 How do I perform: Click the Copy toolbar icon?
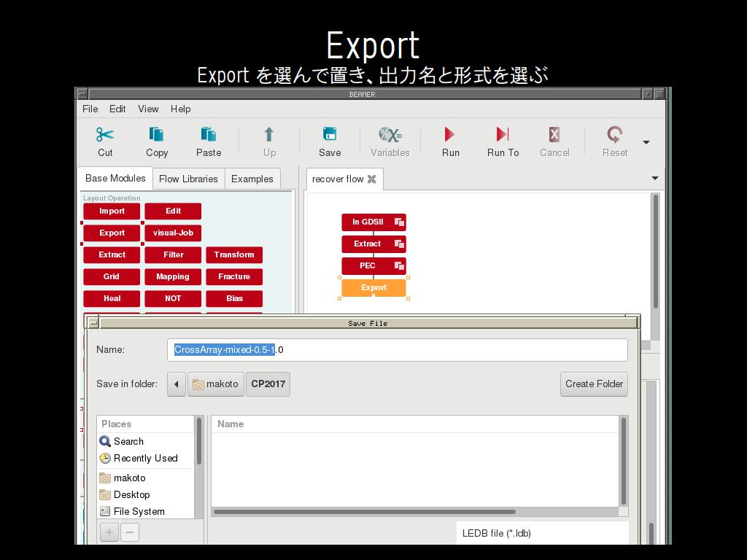156,135
